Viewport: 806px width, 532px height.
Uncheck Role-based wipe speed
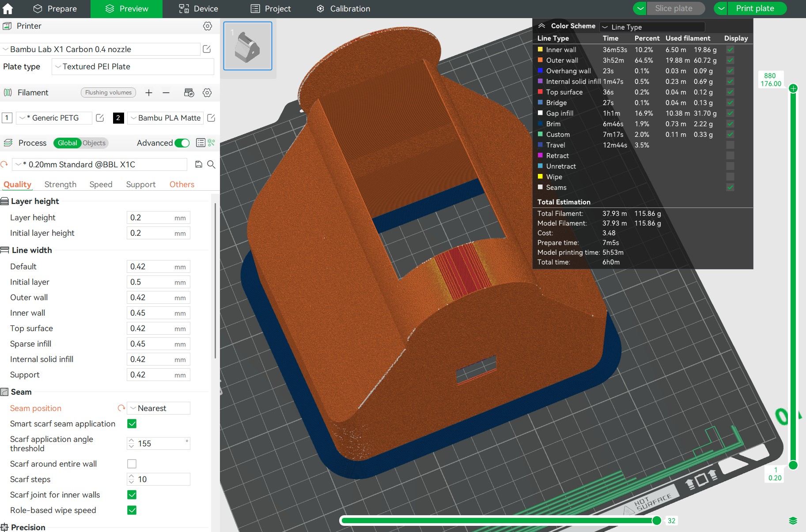pyautogui.click(x=132, y=510)
